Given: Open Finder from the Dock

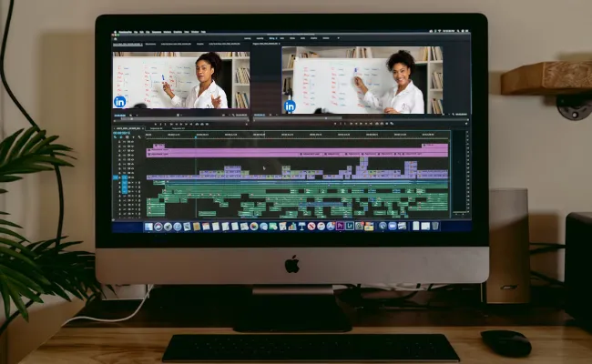Looking at the screenshot, I should pos(148,227).
